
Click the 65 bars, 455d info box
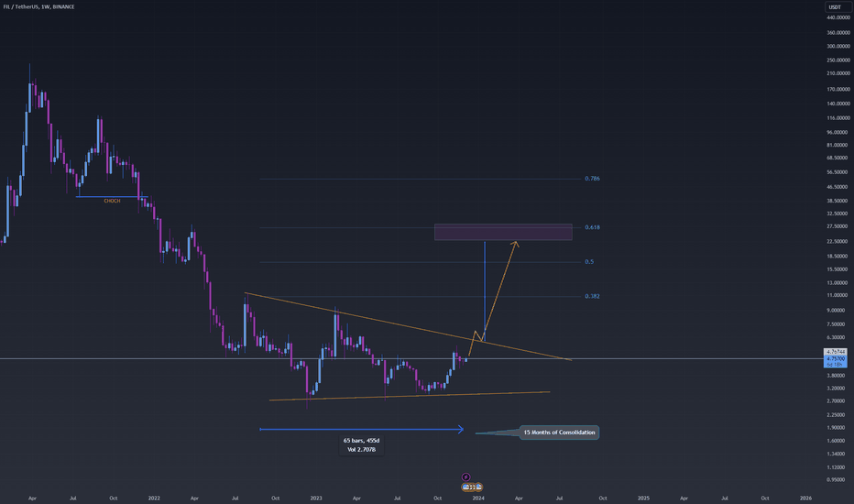click(x=360, y=444)
